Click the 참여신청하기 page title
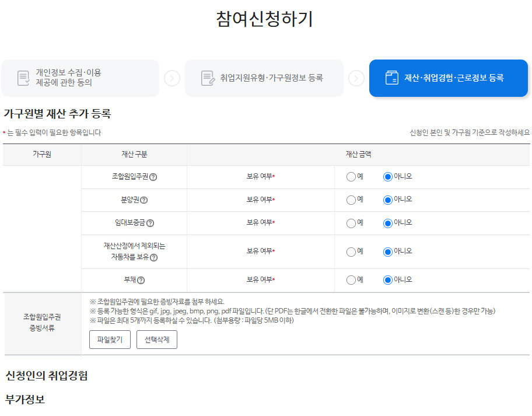 [265, 19]
